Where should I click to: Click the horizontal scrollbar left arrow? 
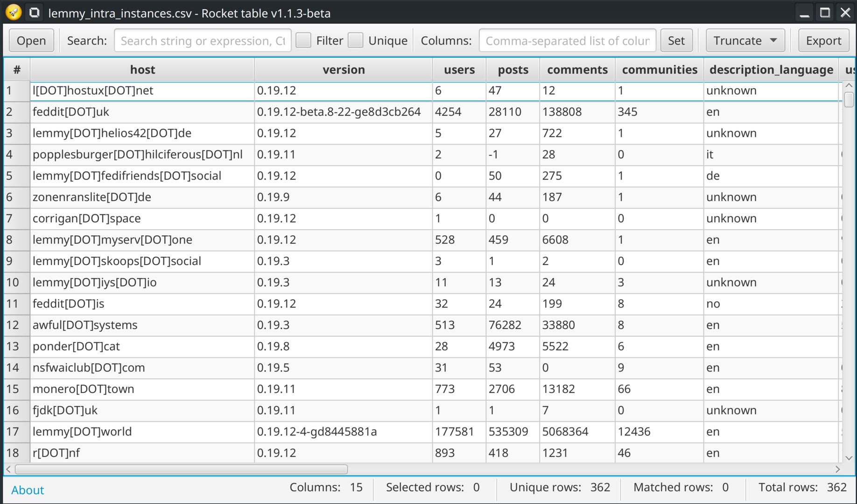pos(8,469)
